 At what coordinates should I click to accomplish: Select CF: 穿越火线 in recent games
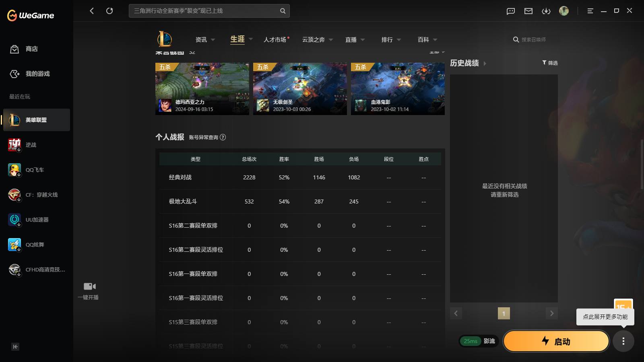(x=37, y=195)
